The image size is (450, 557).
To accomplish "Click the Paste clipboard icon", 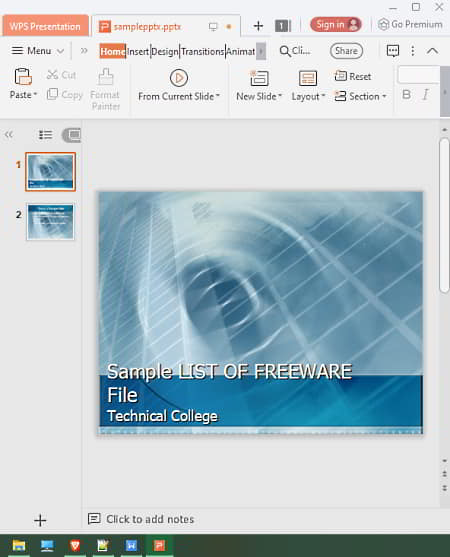I will pos(23,76).
